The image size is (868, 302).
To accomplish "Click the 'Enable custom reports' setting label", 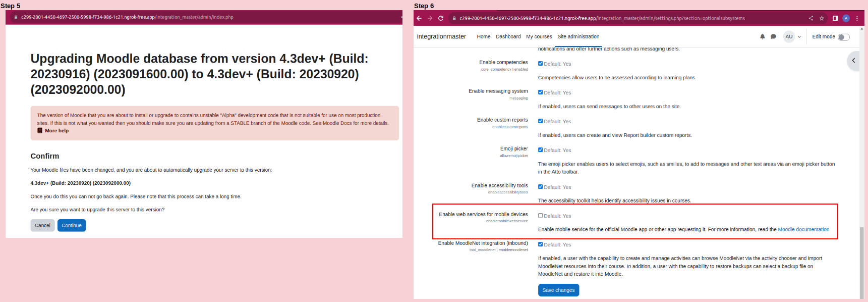I will (502, 120).
